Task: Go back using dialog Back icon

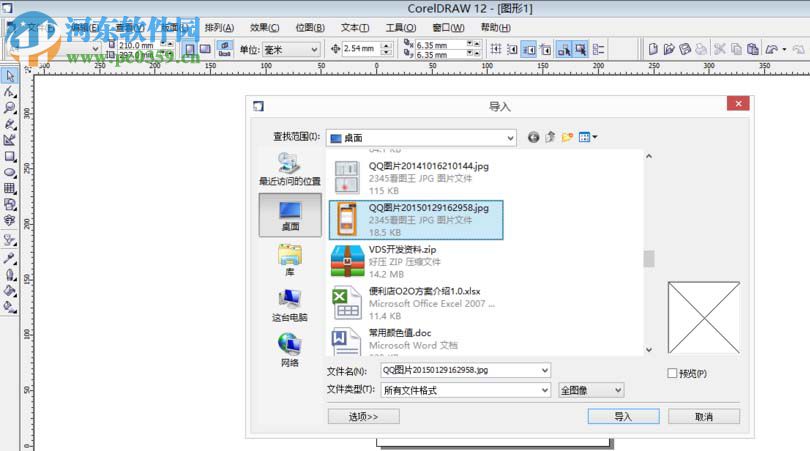Action: (x=534, y=137)
